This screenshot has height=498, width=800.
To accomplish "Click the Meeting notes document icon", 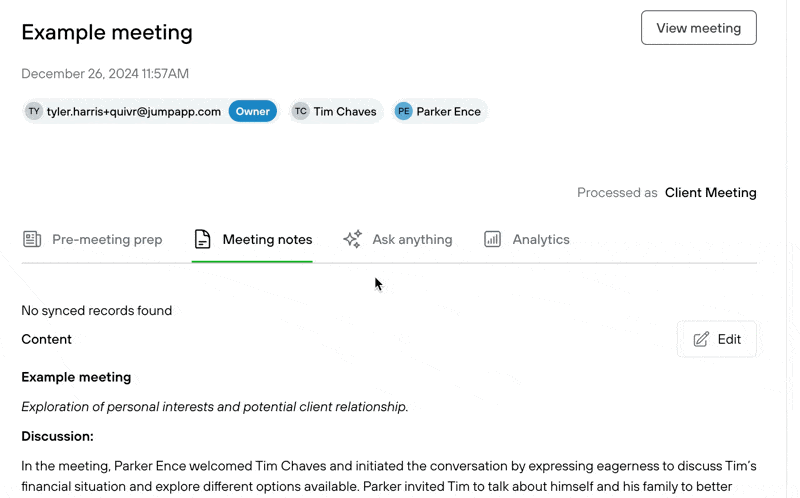I will 203,239.
